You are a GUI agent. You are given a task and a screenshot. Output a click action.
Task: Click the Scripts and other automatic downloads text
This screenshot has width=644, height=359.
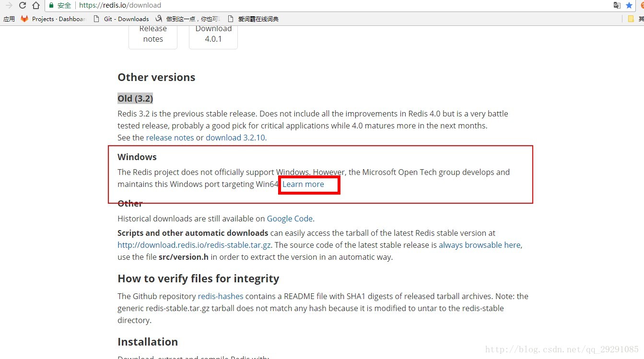[193, 233]
